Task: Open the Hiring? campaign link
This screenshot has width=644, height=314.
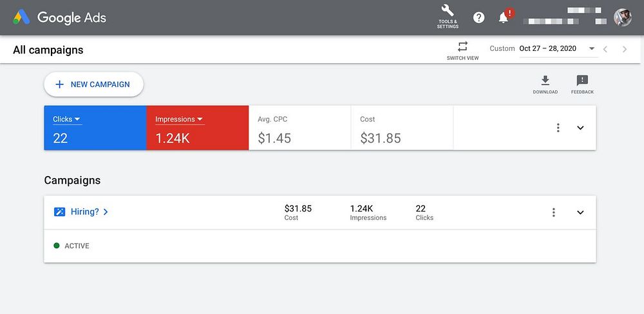Action: click(85, 211)
